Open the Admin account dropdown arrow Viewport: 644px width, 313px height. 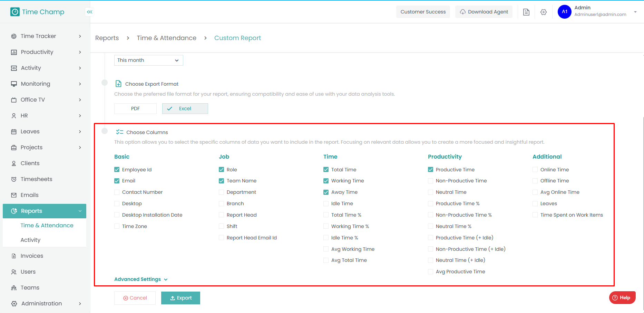click(635, 12)
